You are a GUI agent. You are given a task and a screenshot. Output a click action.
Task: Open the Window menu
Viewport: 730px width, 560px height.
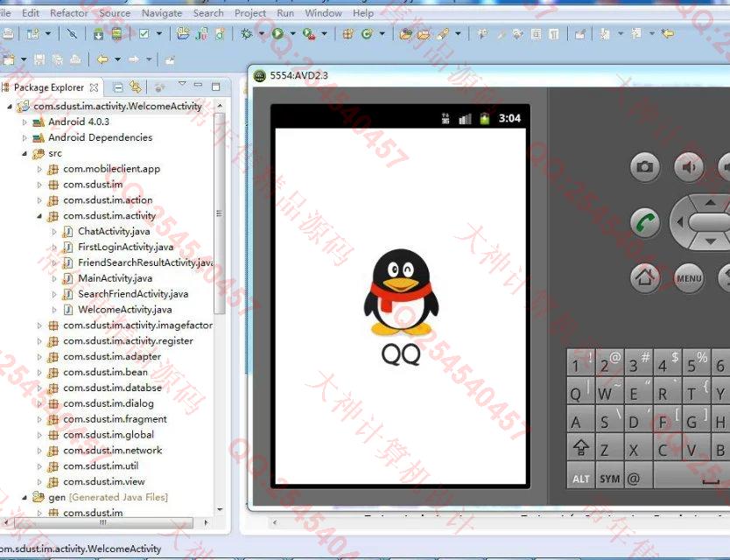[x=324, y=13]
